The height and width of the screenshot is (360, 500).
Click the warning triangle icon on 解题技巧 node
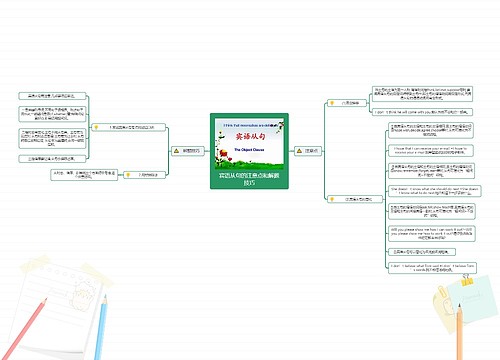(x=176, y=151)
